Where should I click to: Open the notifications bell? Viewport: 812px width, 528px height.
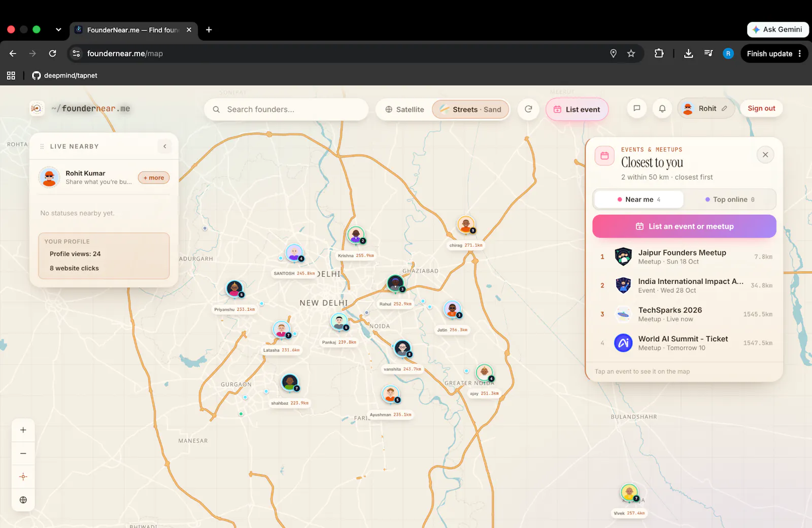coord(662,108)
